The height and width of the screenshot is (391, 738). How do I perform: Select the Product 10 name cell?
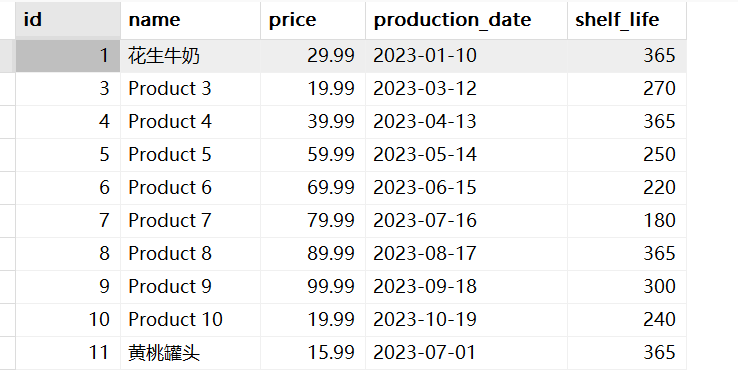tap(190, 319)
